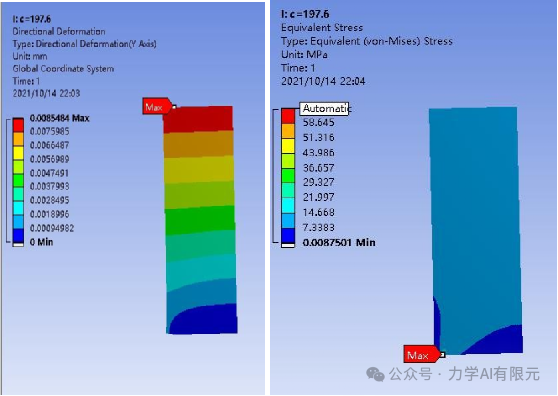This screenshot has height=396, width=558.
Task: Click the Directional Deformation title text
Action: [x=59, y=31]
